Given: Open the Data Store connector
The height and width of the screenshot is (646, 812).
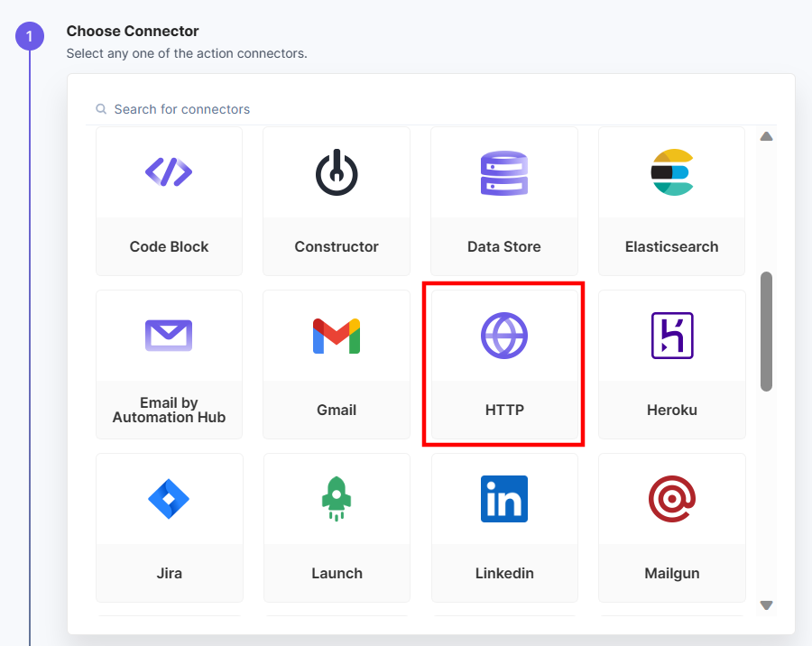Looking at the screenshot, I should [503, 171].
